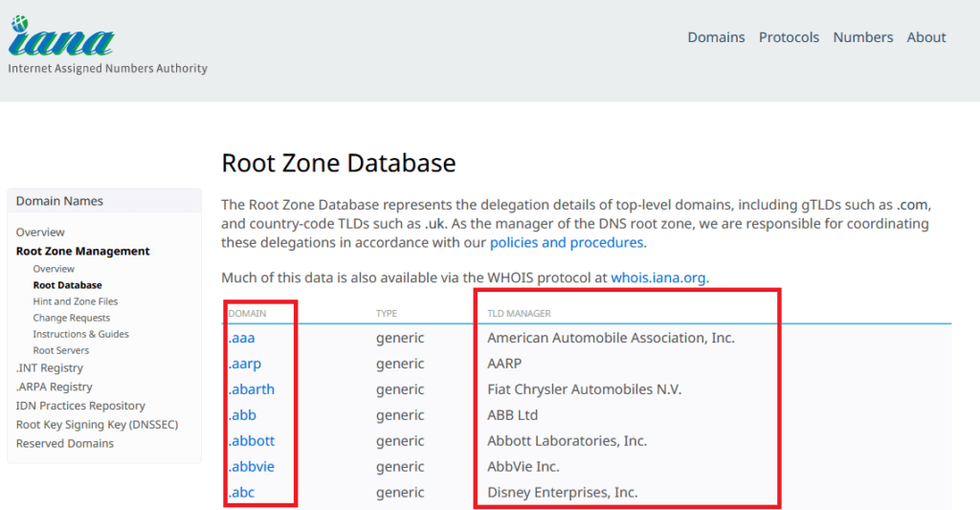Open Hint and Zone Files in sidebar
This screenshot has height=510, width=980.
[x=75, y=301]
